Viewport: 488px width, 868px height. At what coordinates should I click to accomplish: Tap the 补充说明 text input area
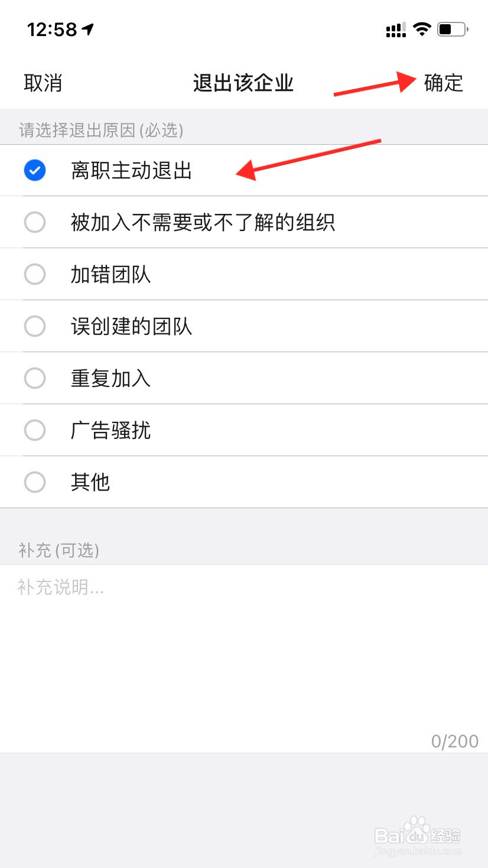pyautogui.click(x=244, y=658)
